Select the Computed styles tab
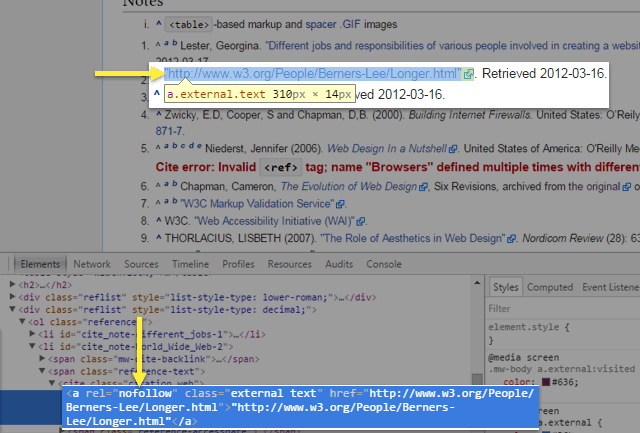Screen dimensions: 640x433 (x=549, y=286)
